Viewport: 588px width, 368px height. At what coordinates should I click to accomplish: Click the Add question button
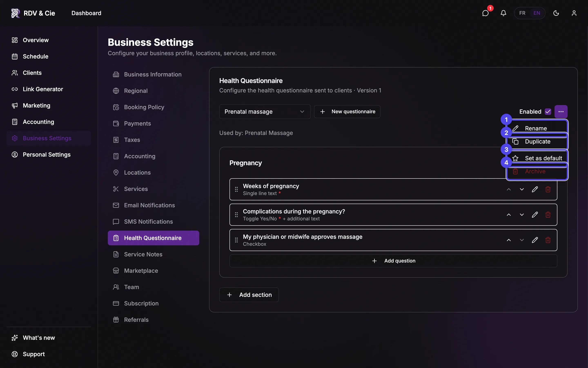393,261
